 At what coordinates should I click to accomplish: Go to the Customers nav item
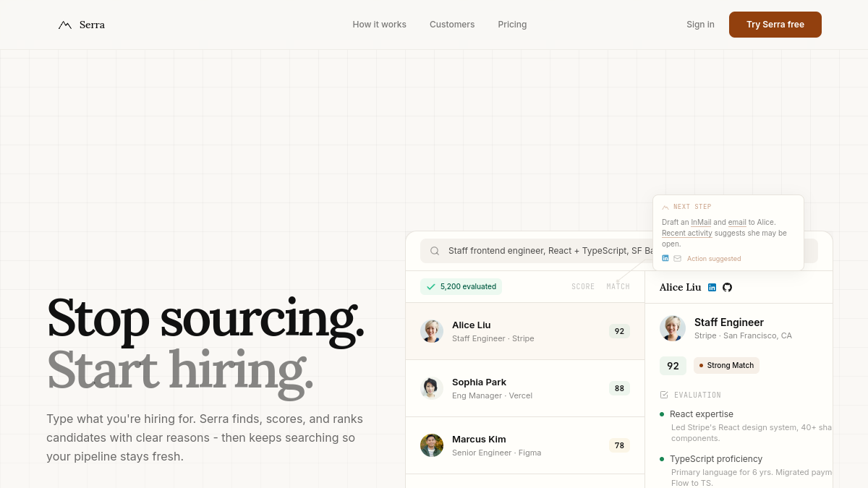(452, 25)
